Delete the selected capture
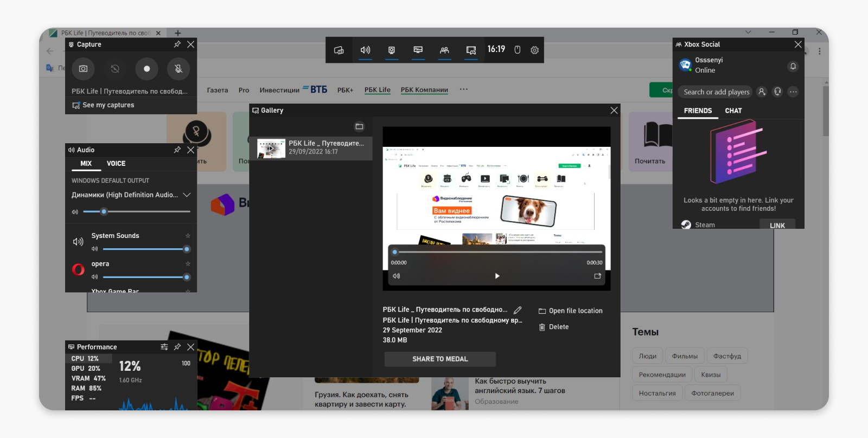868x438 pixels. (x=553, y=327)
